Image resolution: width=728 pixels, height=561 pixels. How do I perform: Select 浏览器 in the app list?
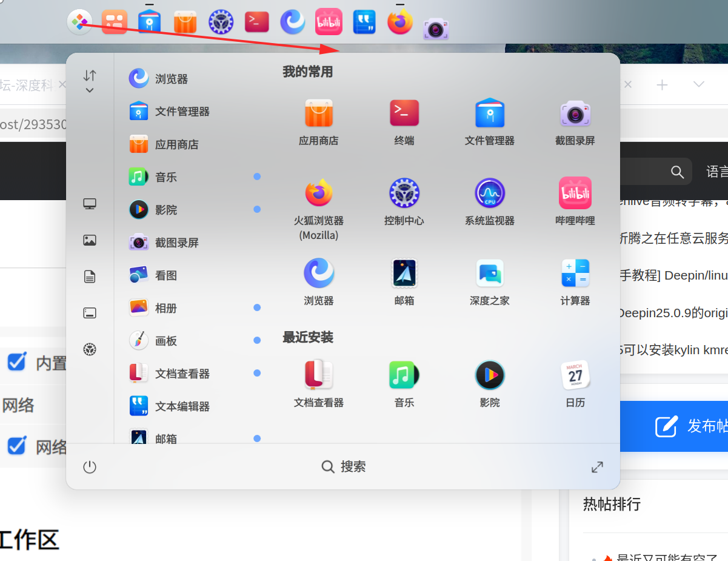194,79
